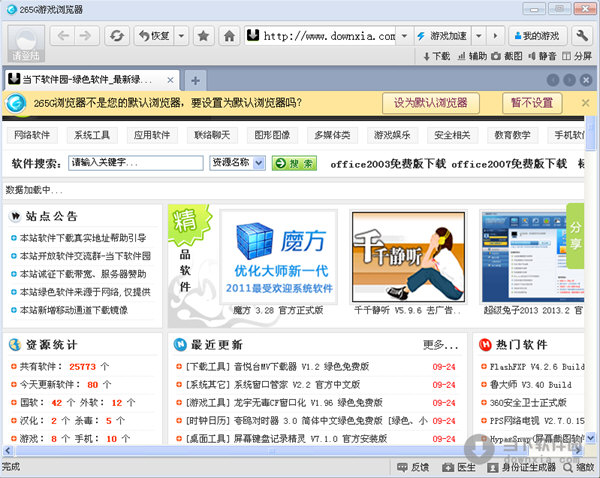
Task: Open the 下载 downloads tool
Action: [437, 56]
